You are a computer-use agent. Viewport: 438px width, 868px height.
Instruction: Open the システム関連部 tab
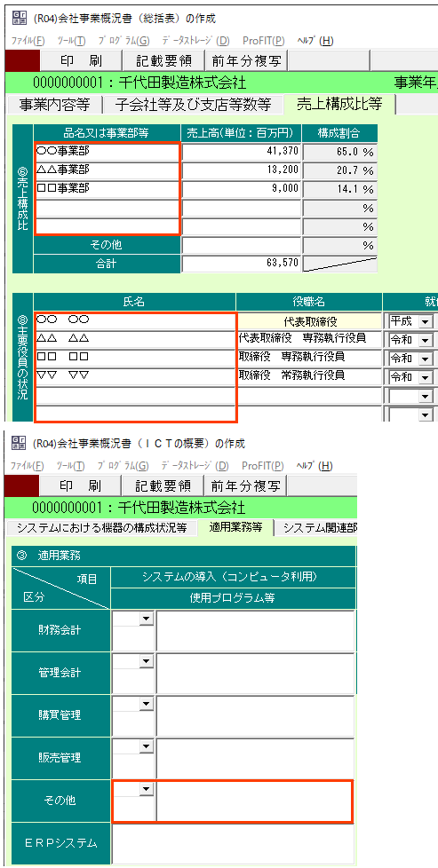click(317, 528)
